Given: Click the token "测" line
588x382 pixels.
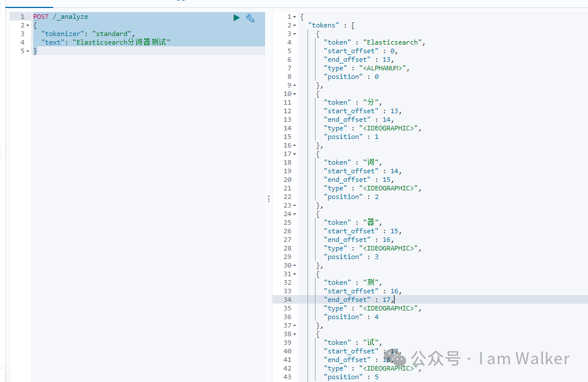Looking at the screenshot, I should click(x=353, y=282).
